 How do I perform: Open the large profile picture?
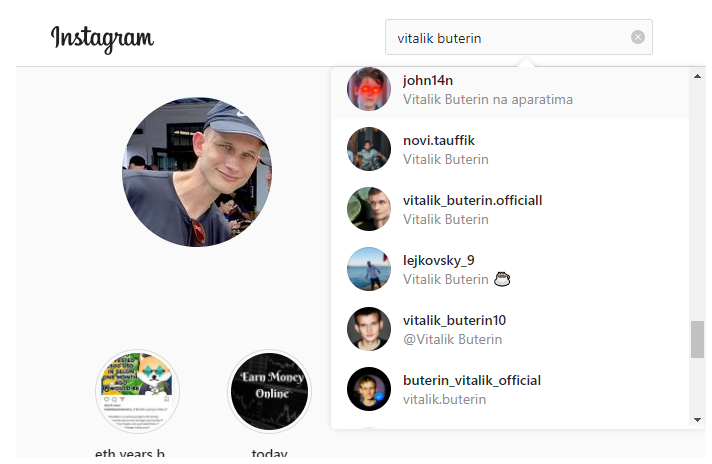click(197, 172)
